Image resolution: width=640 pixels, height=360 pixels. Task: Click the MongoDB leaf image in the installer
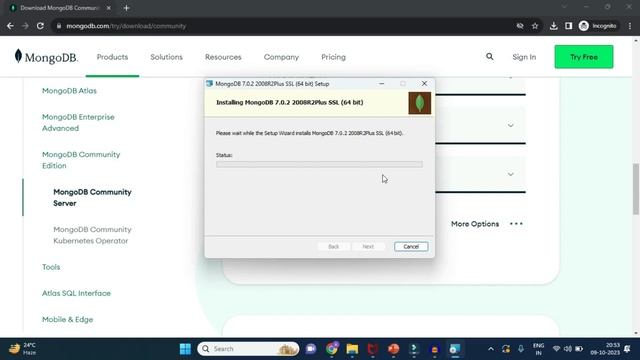(420, 103)
